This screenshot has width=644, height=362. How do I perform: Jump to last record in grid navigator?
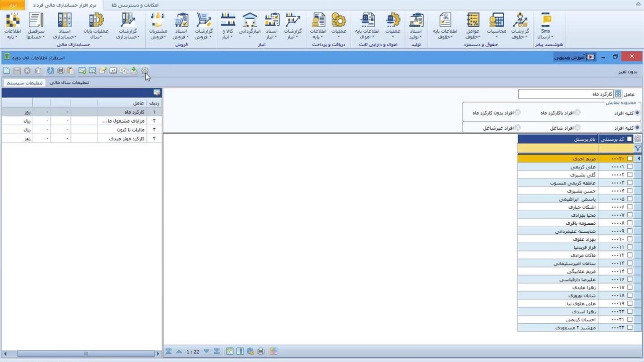click(217, 351)
